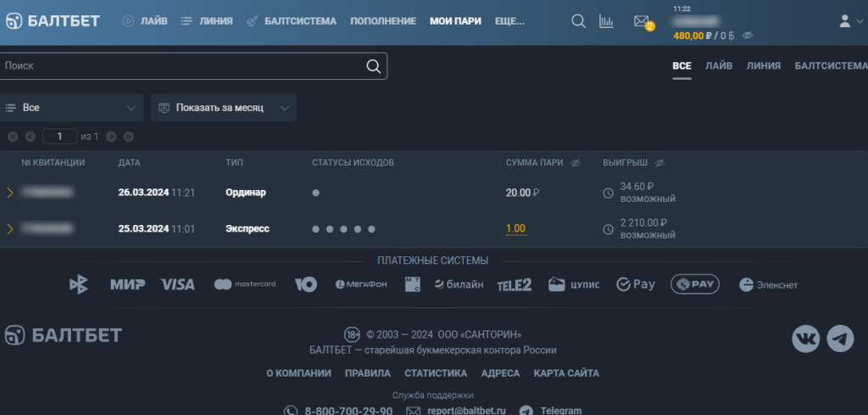Select МОИ ПАРИ in top navigation

click(455, 21)
